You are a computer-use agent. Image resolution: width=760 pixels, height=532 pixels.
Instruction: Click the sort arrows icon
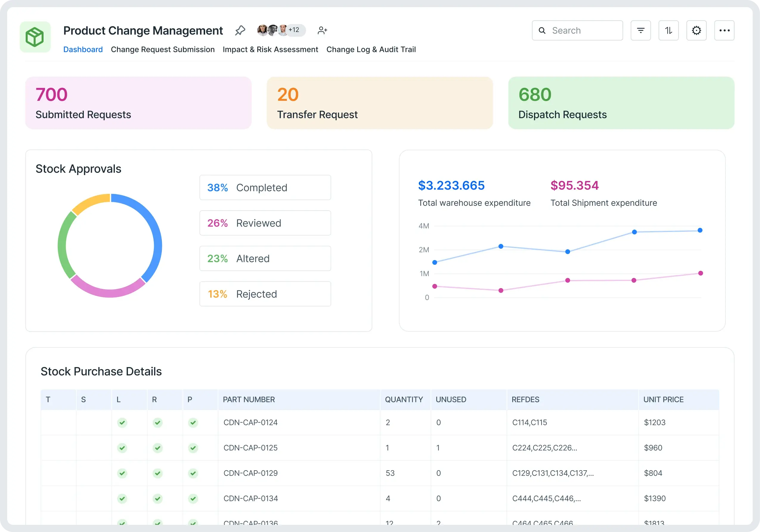(668, 30)
